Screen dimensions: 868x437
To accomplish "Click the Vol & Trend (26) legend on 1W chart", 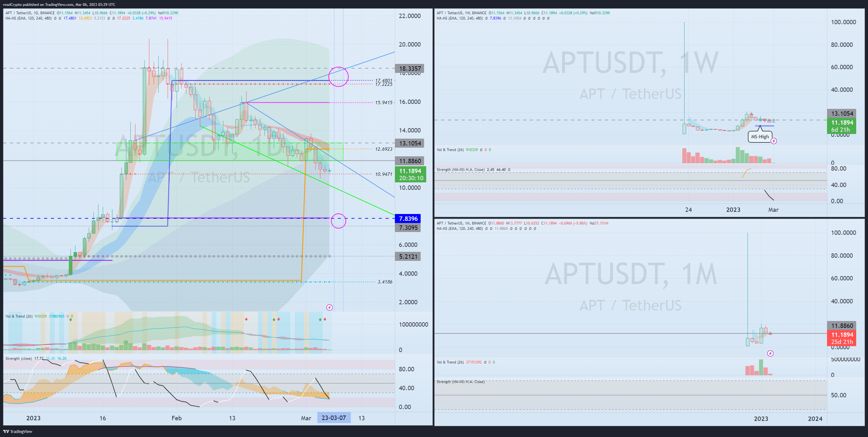I will tap(450, 149).
